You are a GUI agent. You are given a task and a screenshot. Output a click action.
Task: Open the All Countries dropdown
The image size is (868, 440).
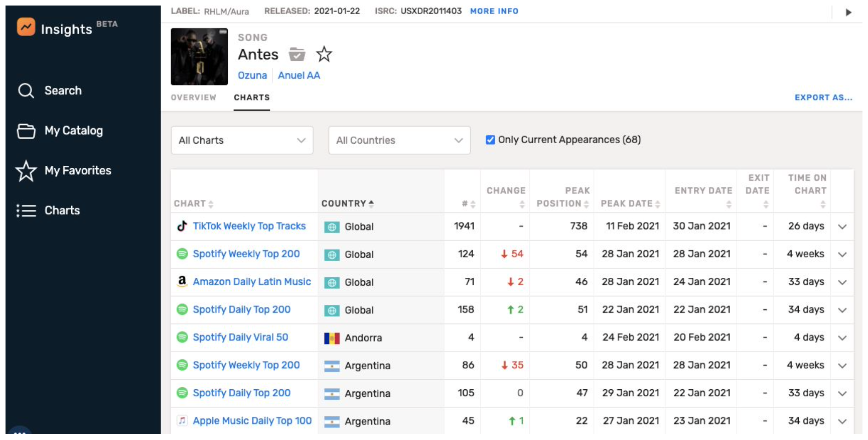click(399, 140)
